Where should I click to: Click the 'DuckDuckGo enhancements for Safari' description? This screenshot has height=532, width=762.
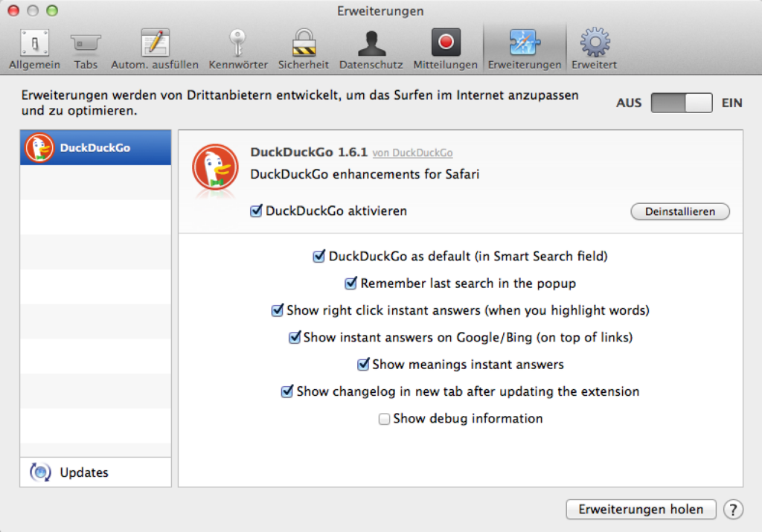(x=365, y=174)
